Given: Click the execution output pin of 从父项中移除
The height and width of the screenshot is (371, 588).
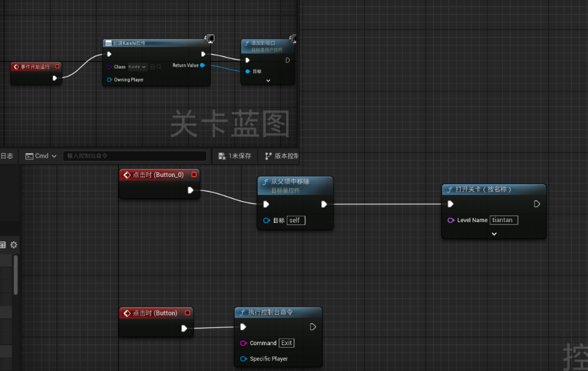Looking at the screenshot, I should [x=324, y=204].
